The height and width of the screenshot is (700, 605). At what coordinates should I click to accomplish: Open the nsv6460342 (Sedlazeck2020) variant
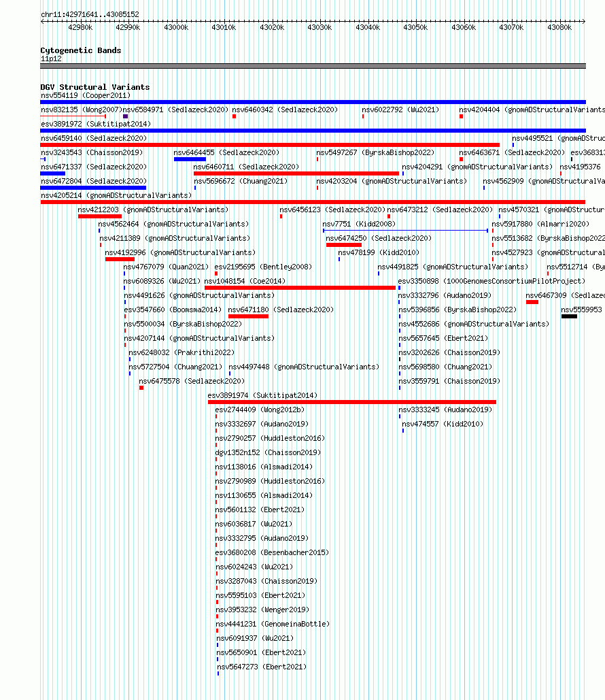[x=285, y=110]
